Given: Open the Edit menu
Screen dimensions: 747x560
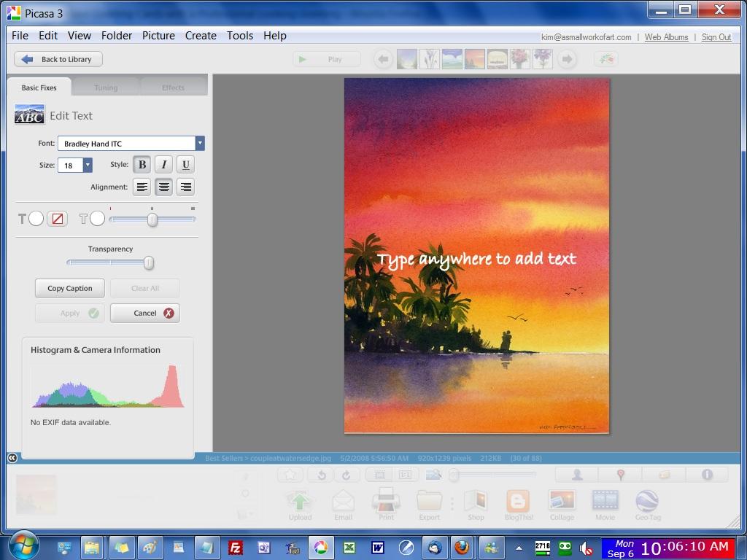Looking at the screenshot, I should [x=48, y=36].
